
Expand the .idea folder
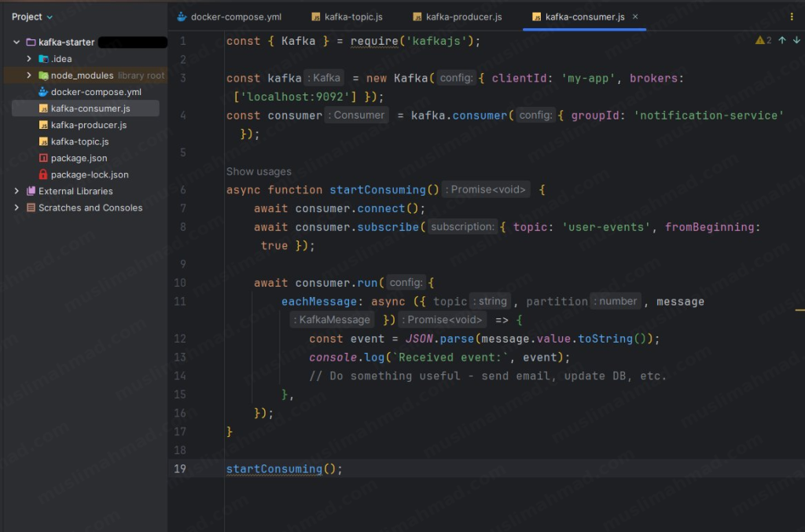30,58
